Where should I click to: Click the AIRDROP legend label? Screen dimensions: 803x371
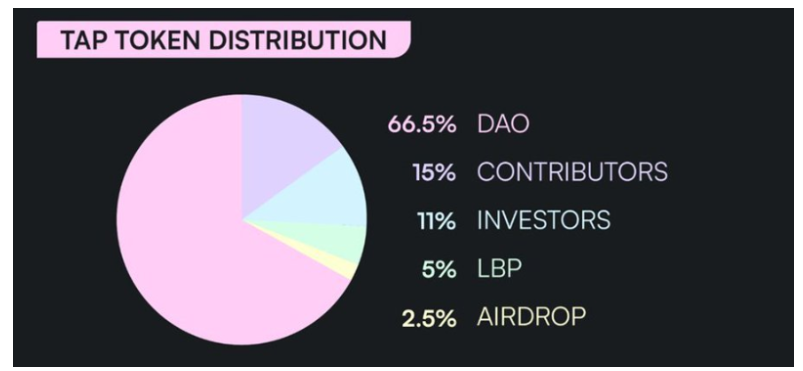[532, 316]
